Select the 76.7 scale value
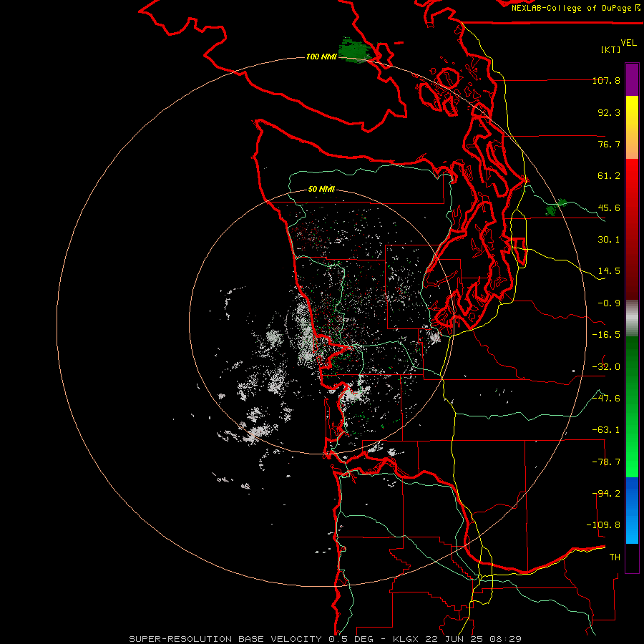644x644 pixels. pos(609,144)
